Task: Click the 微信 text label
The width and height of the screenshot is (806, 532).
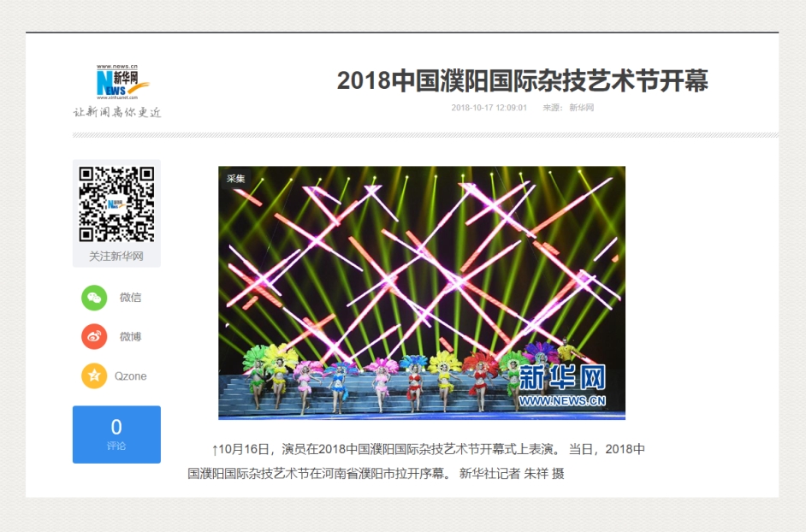Action: [x=130, y=298]
